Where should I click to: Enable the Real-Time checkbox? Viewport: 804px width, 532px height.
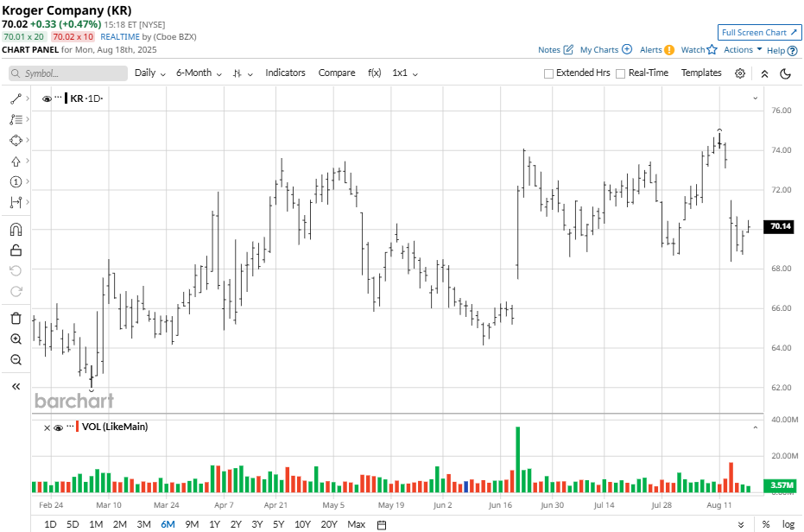pos(620,73)
